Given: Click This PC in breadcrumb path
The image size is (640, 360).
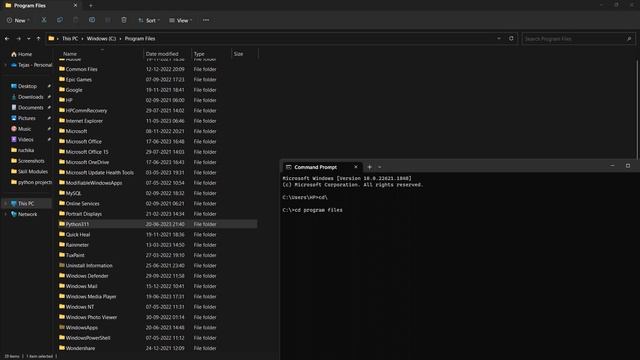Looking at the screenshot, I should (70, 39).
